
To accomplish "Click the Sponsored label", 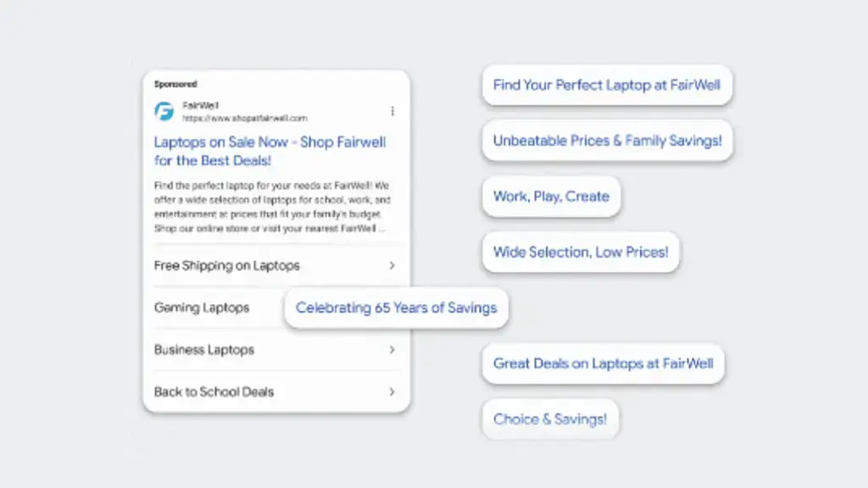I will 175,84.
